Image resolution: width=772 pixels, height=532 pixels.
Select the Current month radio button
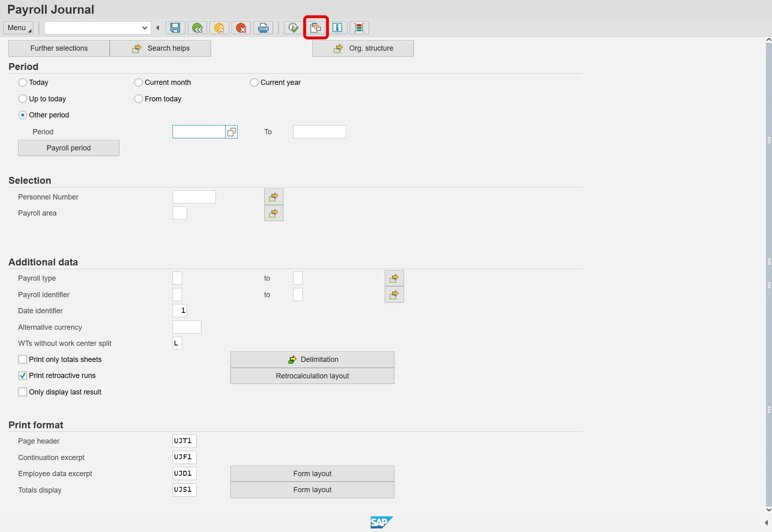138,82
